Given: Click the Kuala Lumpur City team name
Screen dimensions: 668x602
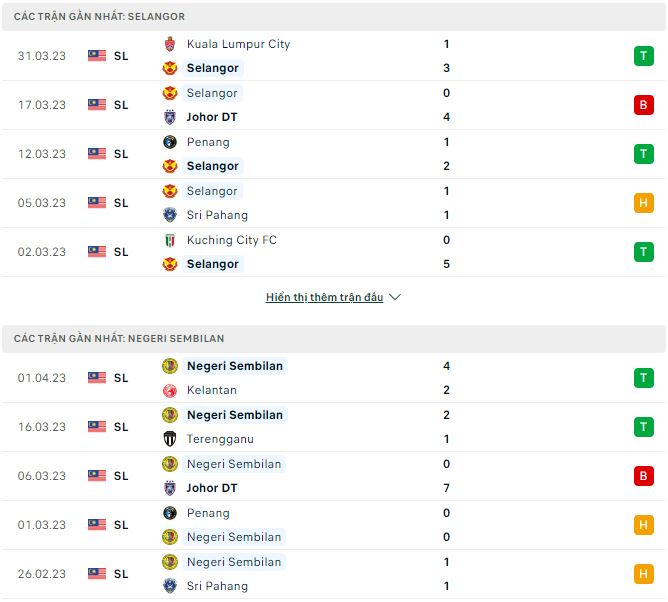Looking at the screenshot, I should coord(238,44).
